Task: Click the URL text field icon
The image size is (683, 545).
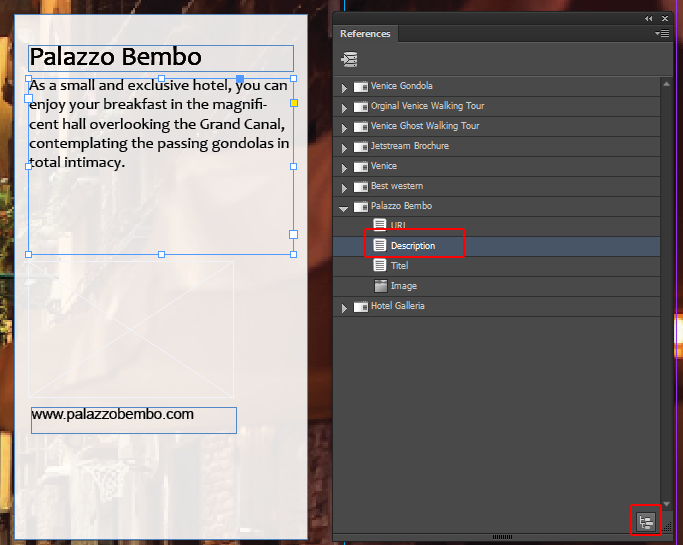Action: 380,224
